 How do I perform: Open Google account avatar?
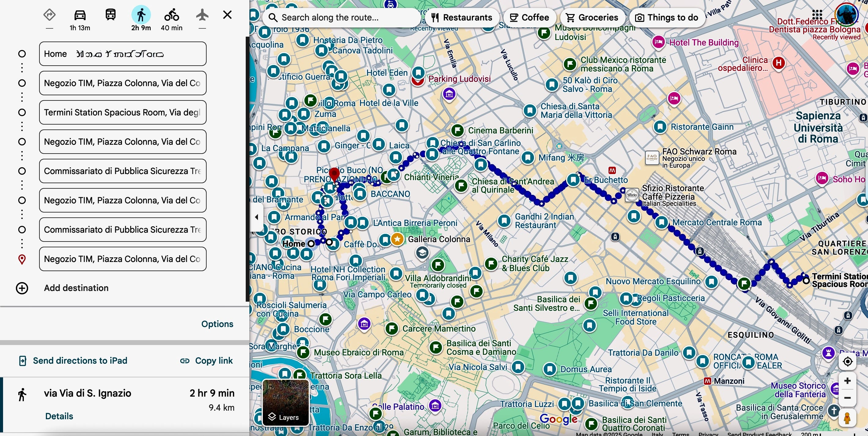click(846, 14)
